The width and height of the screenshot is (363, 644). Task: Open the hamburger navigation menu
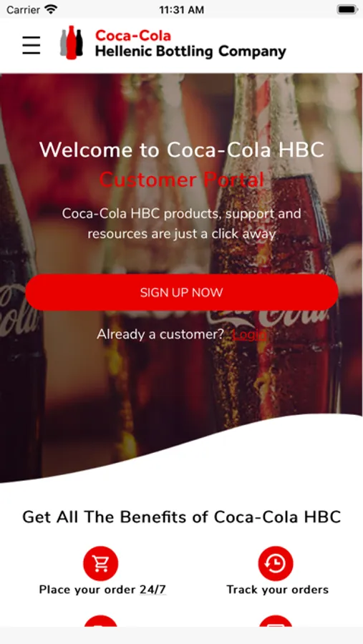tap(32, 45)
